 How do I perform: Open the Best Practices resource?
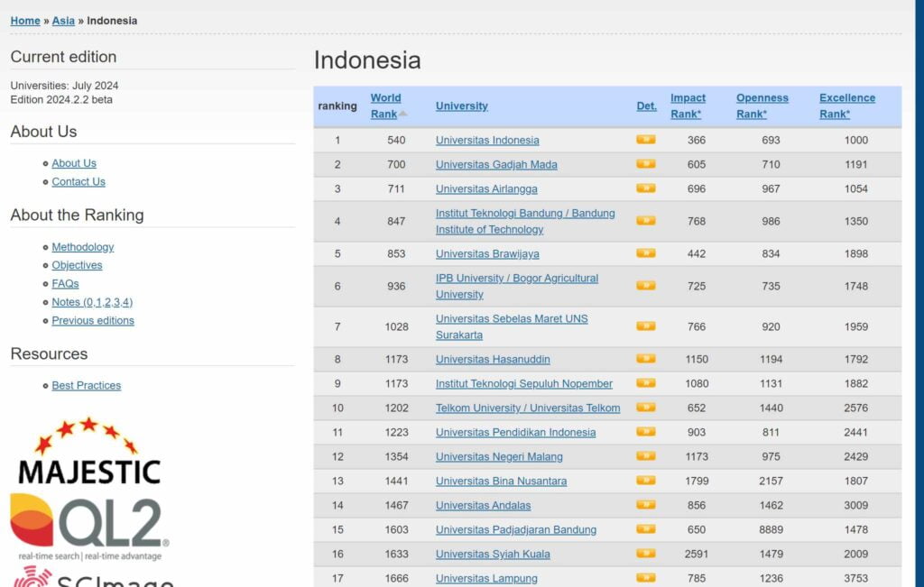point(86,385)
